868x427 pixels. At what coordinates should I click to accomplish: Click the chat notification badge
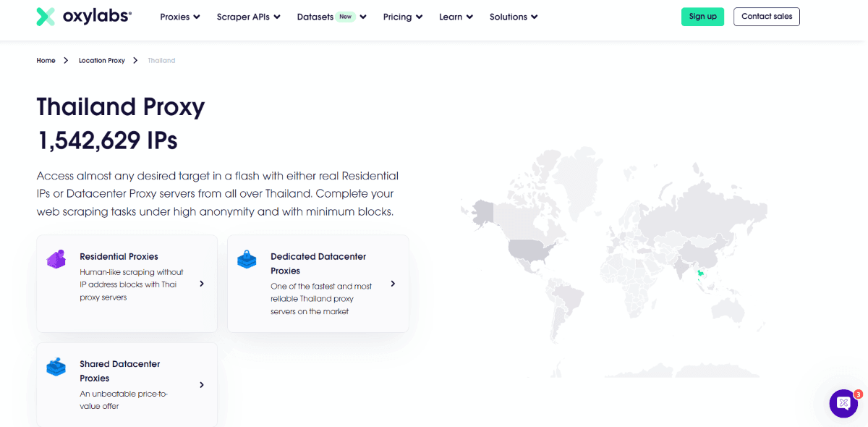858,394
